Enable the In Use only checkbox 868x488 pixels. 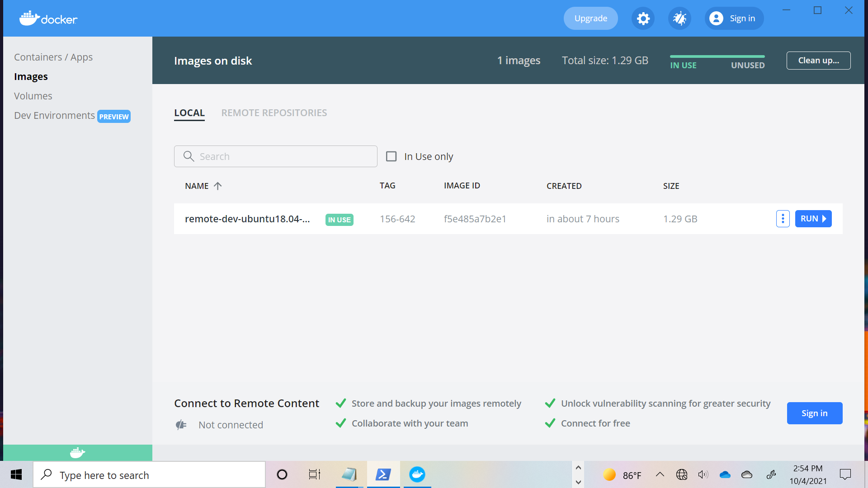point(391,156)
